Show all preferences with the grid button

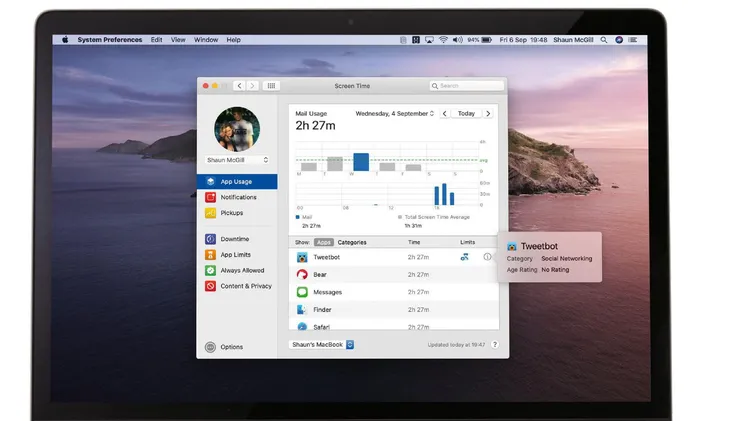272,86
